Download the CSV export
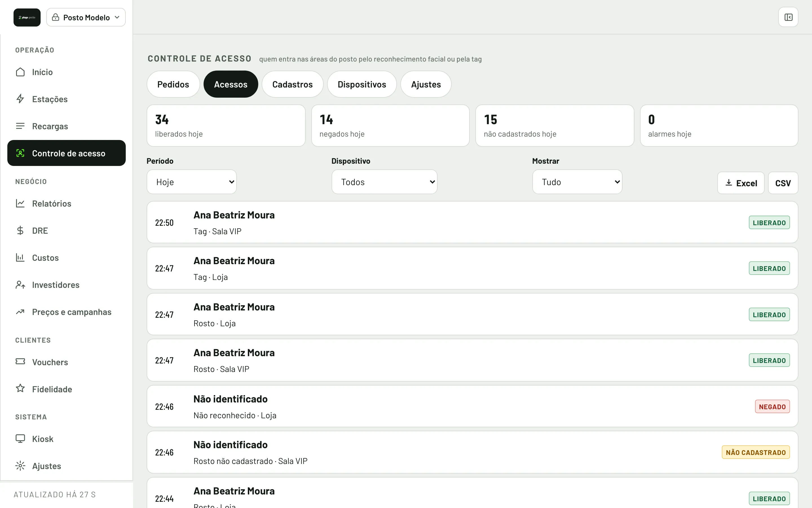This screenshot has width=812, height=508. (783, 183)
